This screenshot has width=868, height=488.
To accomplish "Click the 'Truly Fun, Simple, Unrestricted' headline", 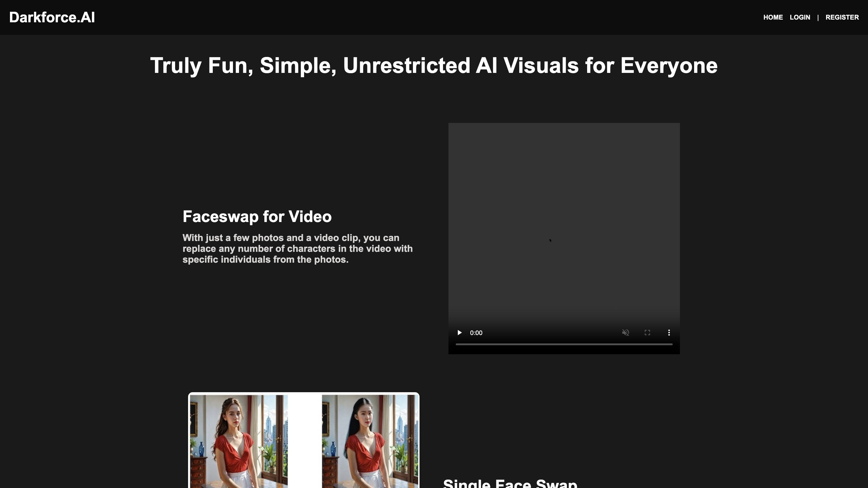I will pos(434,65).
